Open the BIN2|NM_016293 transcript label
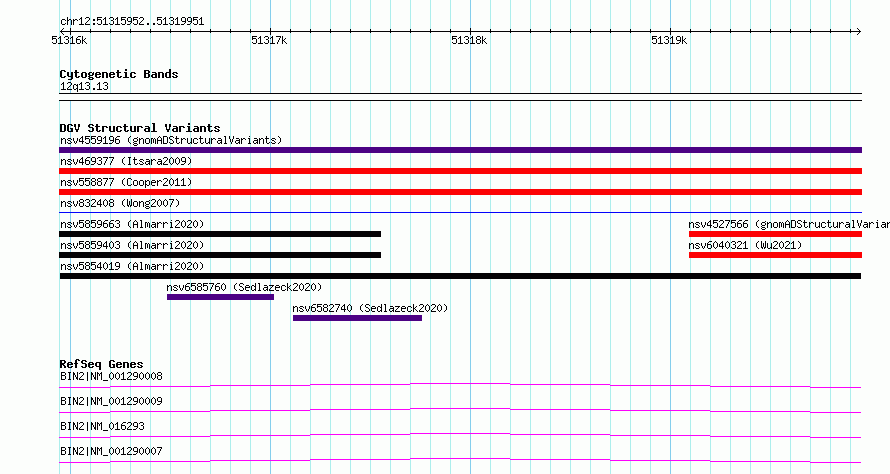Screen dimensions: 890x474 tap(102, 426)
